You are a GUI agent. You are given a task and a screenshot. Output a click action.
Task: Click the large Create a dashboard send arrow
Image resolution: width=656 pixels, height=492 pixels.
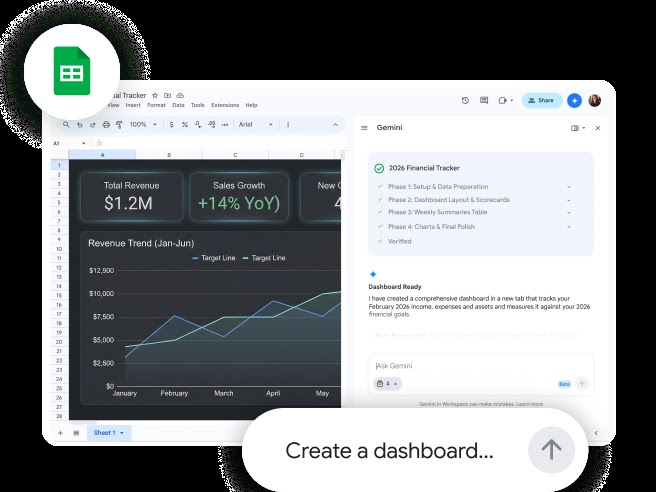[551, 450]
